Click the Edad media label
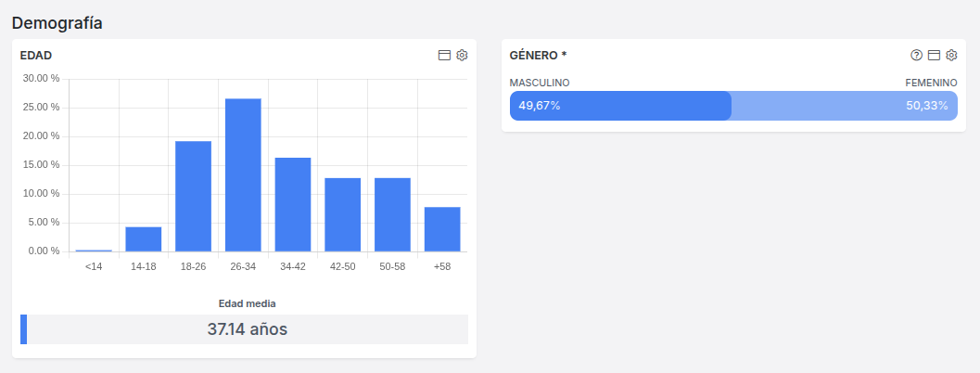This screenshot has height=373, width=980. [247, 303]
